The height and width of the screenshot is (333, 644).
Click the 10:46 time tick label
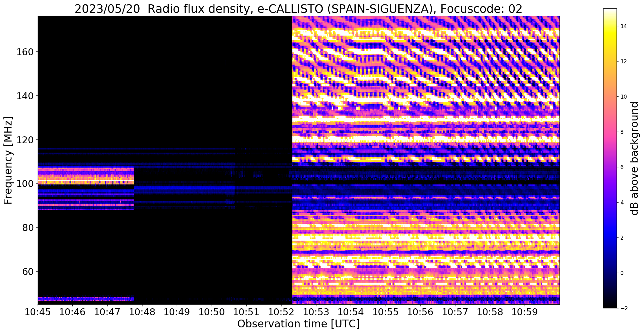[73, 312]
